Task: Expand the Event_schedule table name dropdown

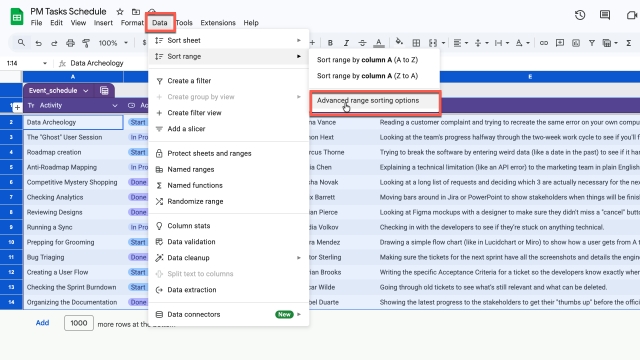Action: coord(86,91)
